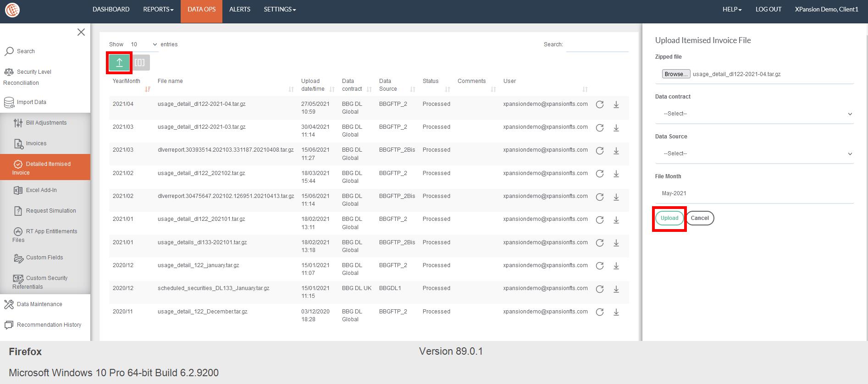Screen dimensions: 868x384
Task: Change the Show entries count dropdown
Action: pyautogui.click(x=143, y=44)
